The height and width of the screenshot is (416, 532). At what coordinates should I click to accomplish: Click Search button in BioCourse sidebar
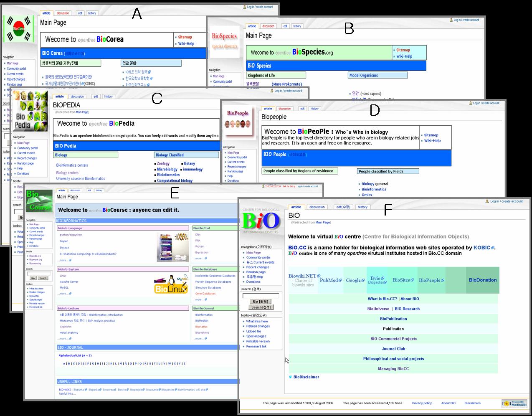[x=43, y=278]
